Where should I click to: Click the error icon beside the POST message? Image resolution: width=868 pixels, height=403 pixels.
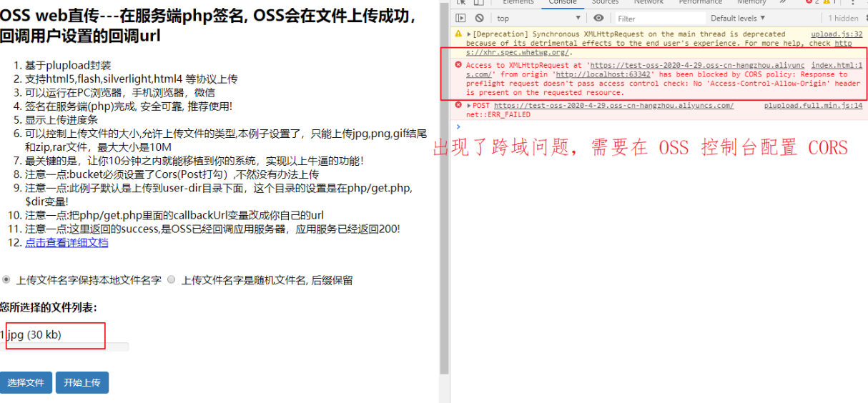458,105
